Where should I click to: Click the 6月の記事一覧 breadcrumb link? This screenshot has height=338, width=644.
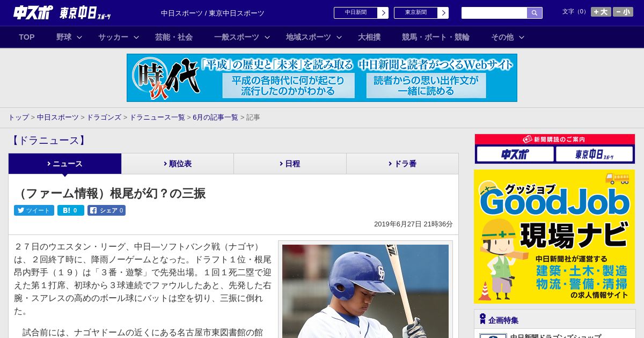point(215,117)
